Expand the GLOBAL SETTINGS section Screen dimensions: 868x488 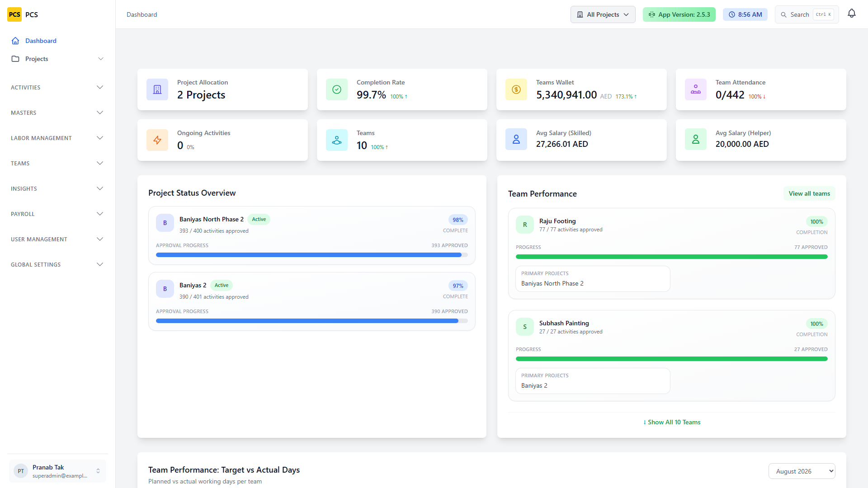click(57, 264)
